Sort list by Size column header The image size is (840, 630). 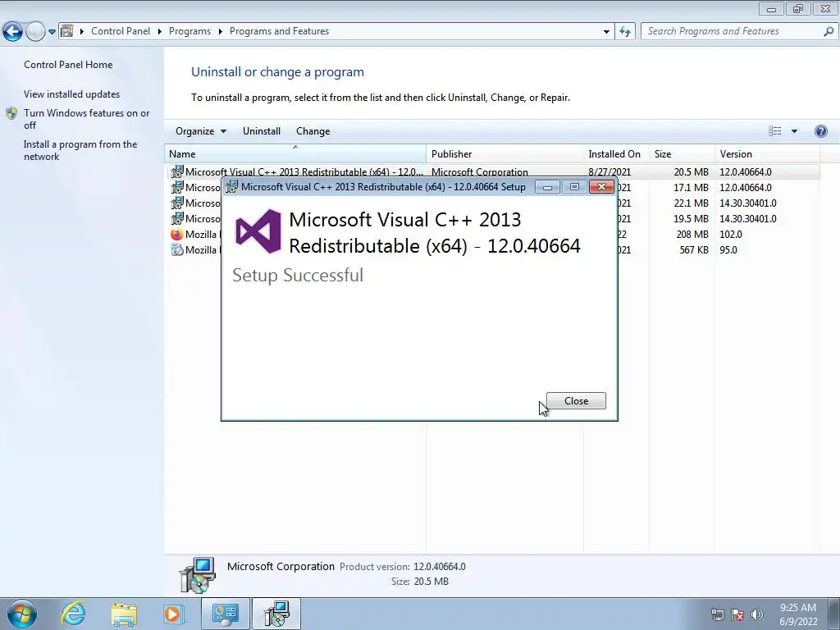[682, 153]
